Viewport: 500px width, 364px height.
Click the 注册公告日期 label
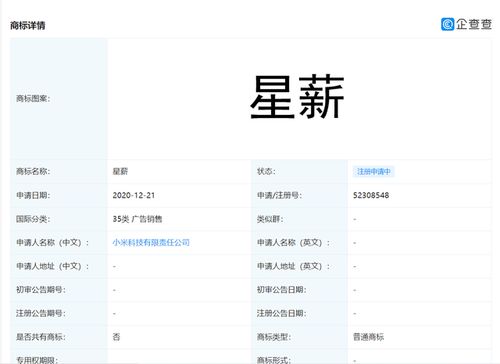(x=281, y=313)
